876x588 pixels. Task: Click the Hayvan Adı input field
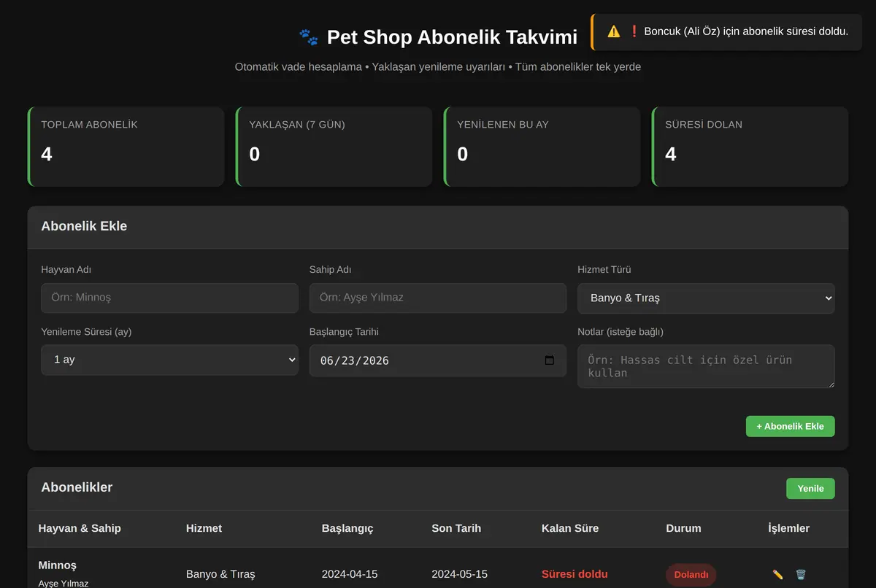(x=169, y=298)
